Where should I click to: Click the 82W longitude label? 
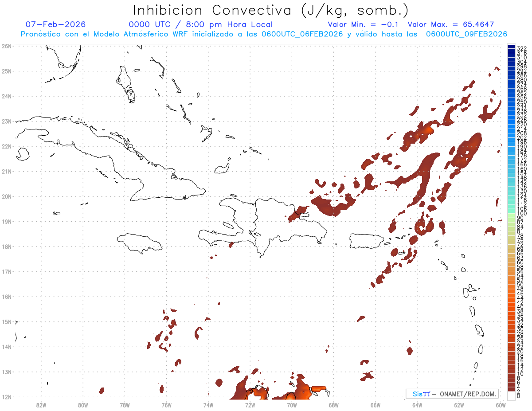[41, 405]
